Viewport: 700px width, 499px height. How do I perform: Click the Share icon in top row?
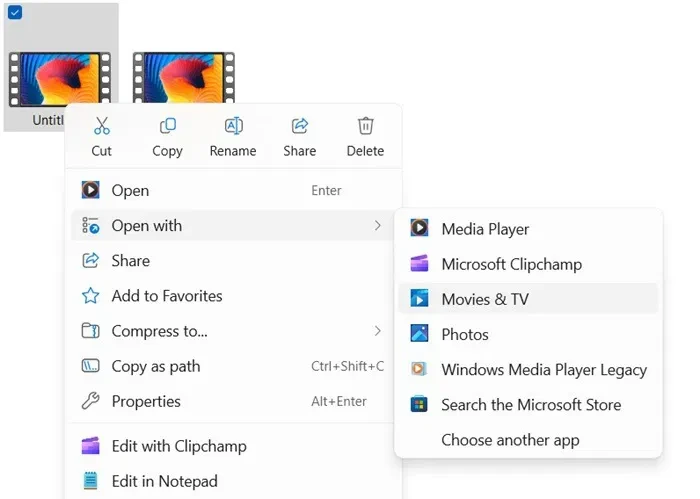click(300, 126)
